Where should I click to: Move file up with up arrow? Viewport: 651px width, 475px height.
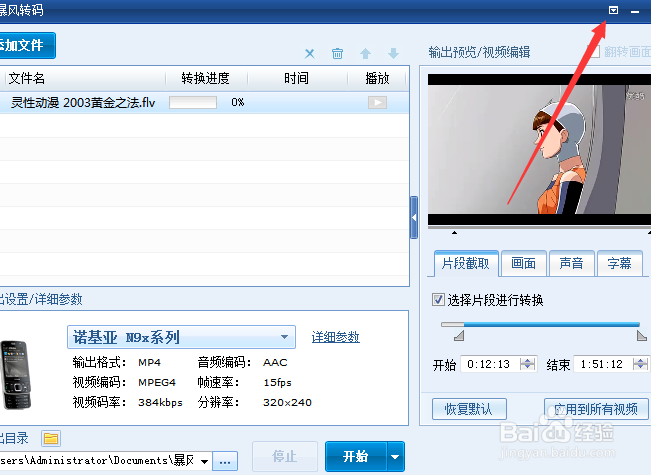pos(365,54)
